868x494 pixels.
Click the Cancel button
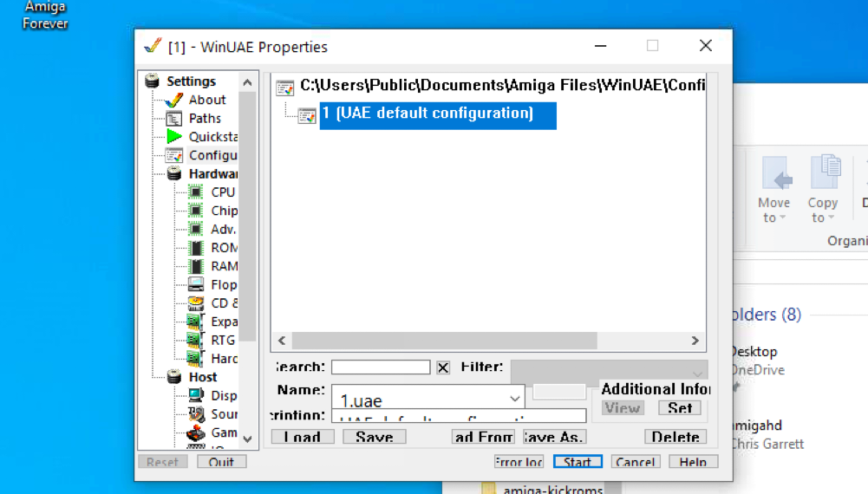click(x=636, y=461)
